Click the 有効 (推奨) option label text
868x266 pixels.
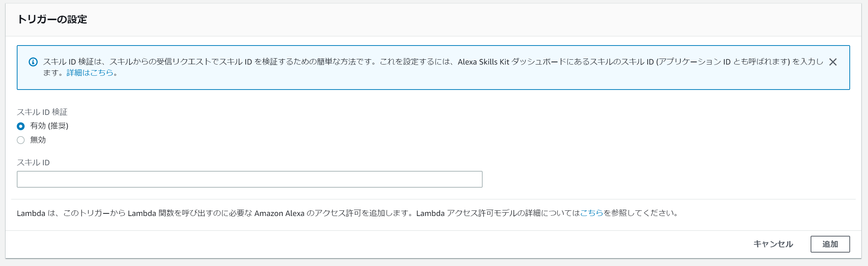[49, 126]
